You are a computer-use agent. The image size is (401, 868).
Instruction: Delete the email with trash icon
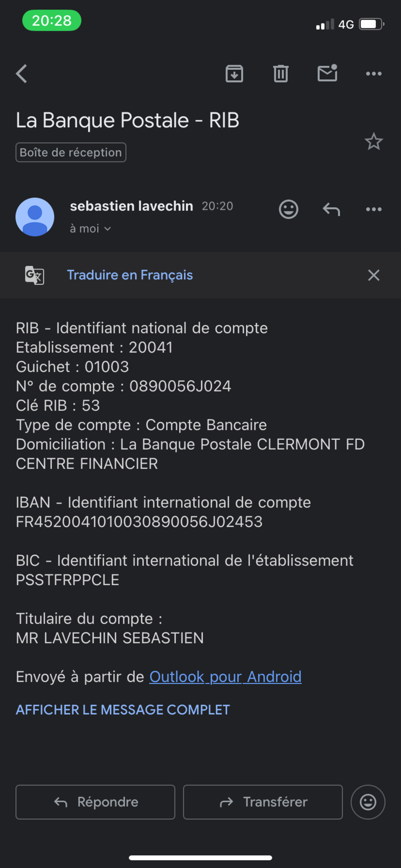pos(280,73)
